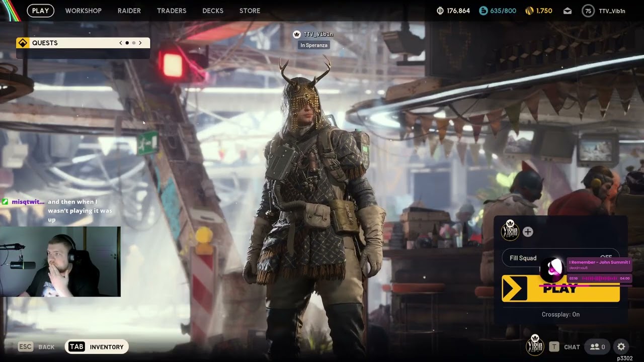This screenshot has width=644, height=362.
Task: Go to the TRADERS tab
Action: (x=172, y=11)
